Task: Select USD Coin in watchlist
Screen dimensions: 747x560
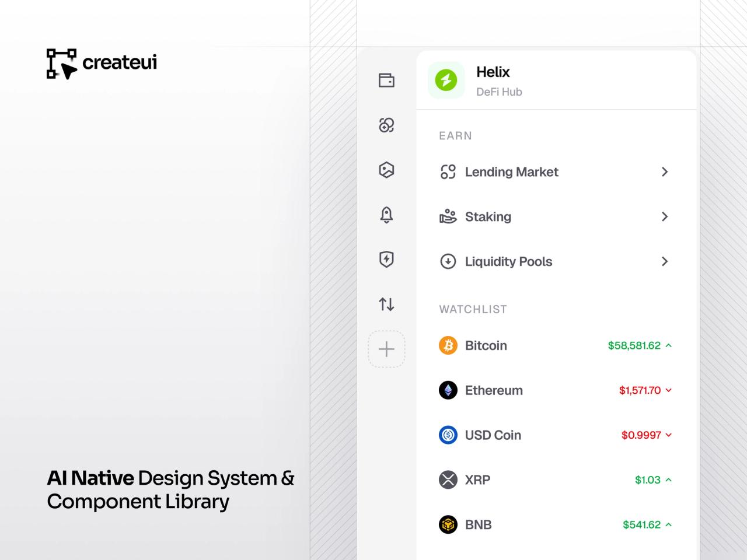Action: click(556, 435)
